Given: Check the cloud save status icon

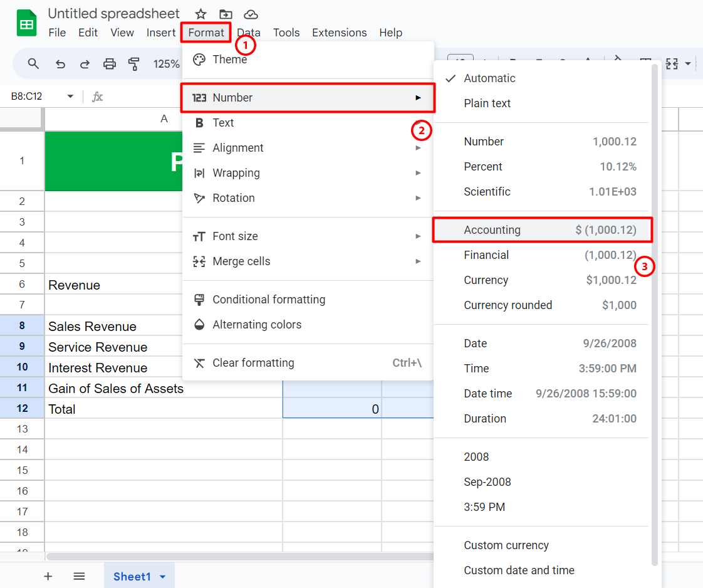Looking at the screenshot, I should tap(251, 14).
